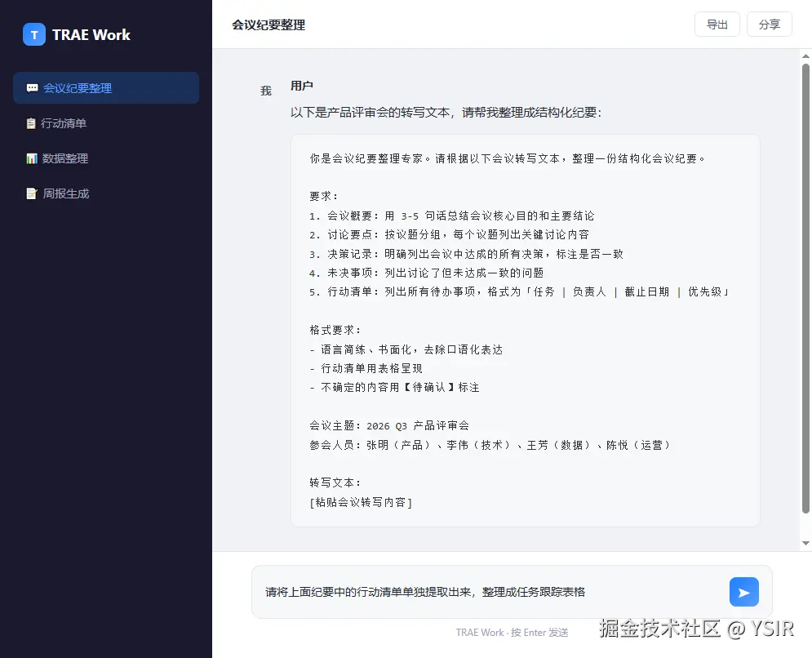The height and width of the screenshot is (658, 812).
Task: Click the message input field
Action: (492, 592)
